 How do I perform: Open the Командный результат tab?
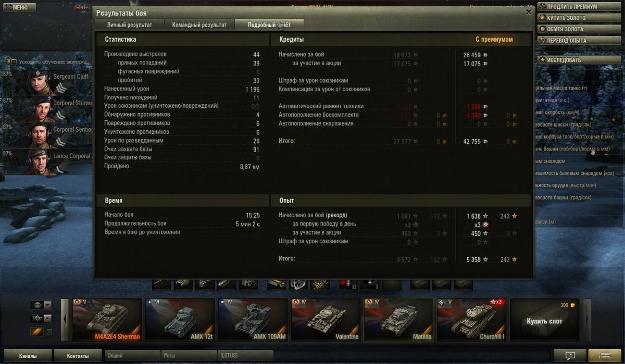pos(199,24)
